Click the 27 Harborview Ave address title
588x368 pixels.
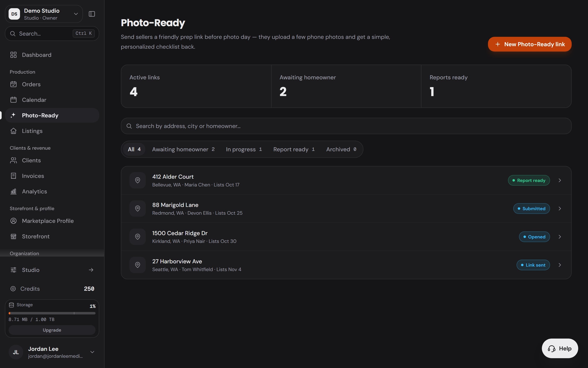(x=177, y=261)
